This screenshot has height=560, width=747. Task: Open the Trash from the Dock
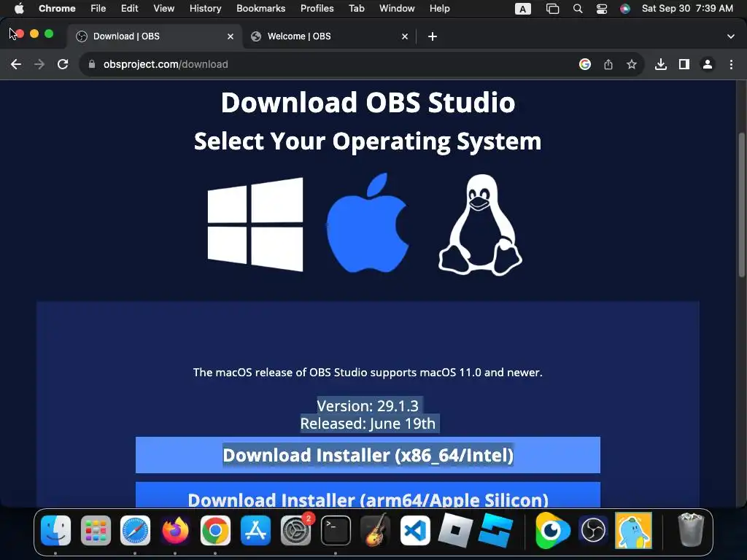[690, 530]
